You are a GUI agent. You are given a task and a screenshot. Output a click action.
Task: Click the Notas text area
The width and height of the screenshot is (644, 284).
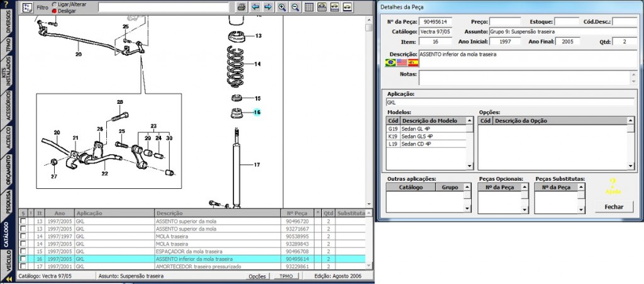tap(524, 77)
